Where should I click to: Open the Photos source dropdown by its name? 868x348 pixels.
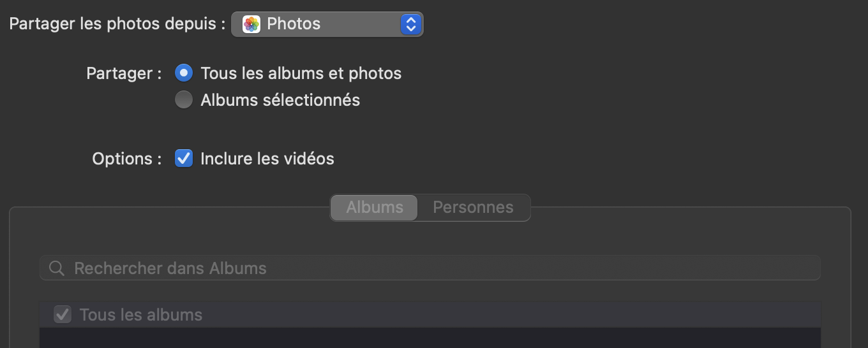(x=294, y=24)
